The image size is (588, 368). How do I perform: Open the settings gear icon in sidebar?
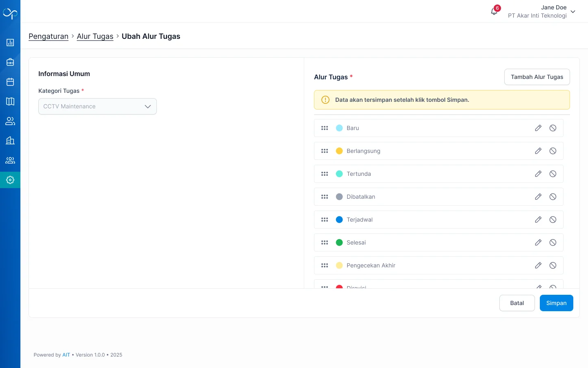coord(10,180)
